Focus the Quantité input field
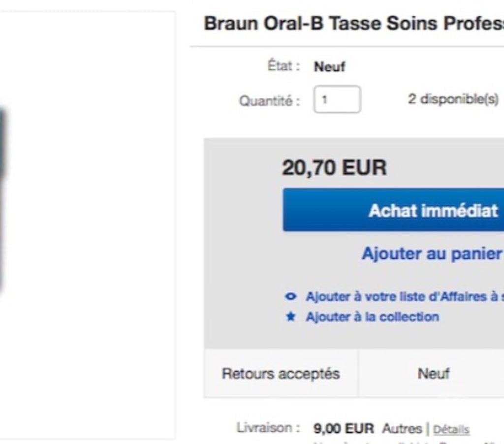The width and height of the screenshot is (504, 444). [x=337, y=99]
